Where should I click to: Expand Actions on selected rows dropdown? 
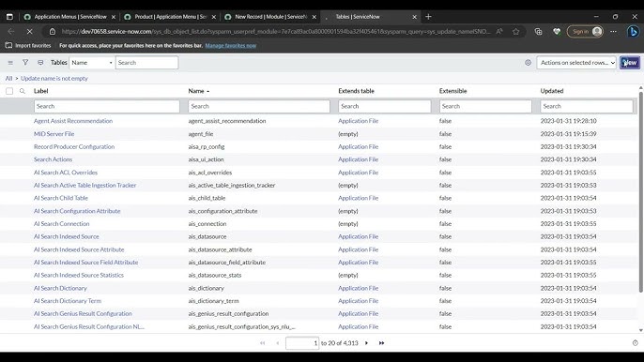576,63
